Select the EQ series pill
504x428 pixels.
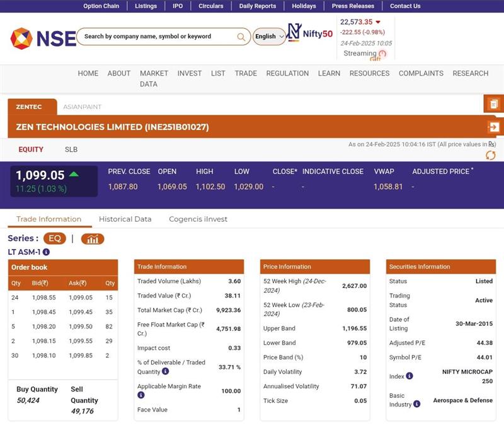(x=55, y=239)
